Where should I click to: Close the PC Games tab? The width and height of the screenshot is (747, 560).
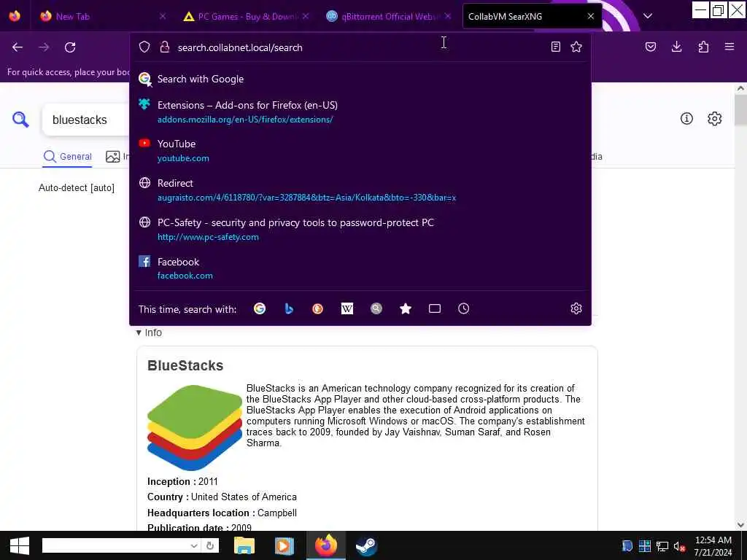[306, 16]
